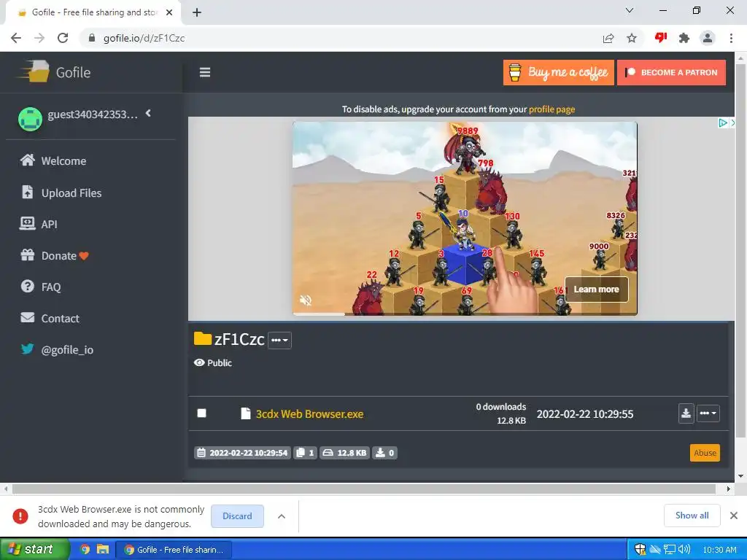Check the 3cdx Web Browser.exe checkbox
This screenshot has width=747, height=560.
pyautogui.click(x=202, y=413)
